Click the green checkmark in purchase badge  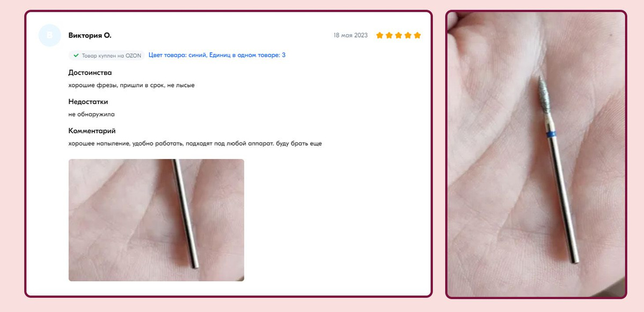point(76,55)
